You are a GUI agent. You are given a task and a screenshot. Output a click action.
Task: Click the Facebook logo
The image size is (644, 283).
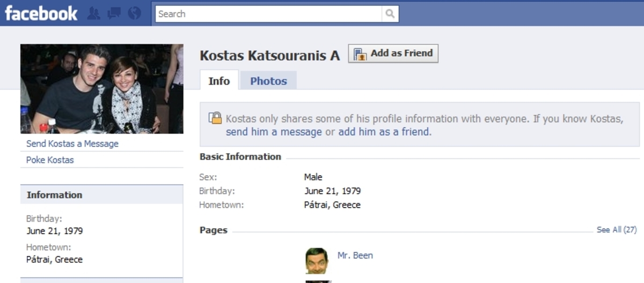tap(41, 13)
